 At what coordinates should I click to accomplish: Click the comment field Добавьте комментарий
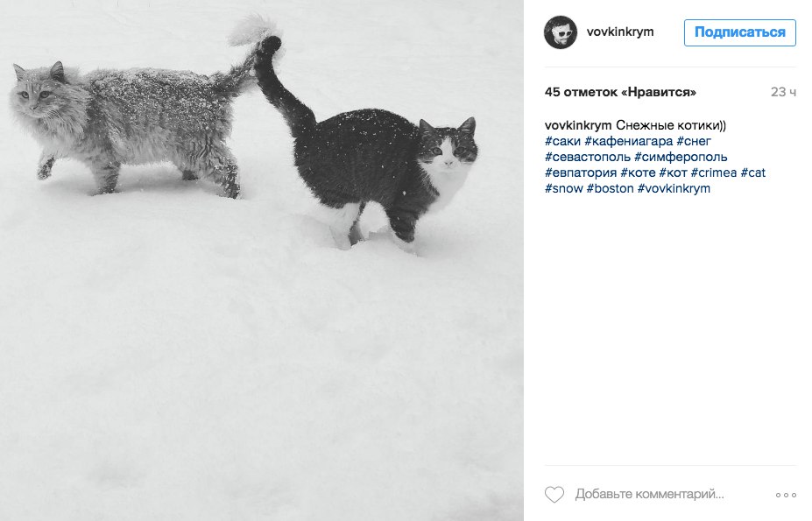coord(649,495)
